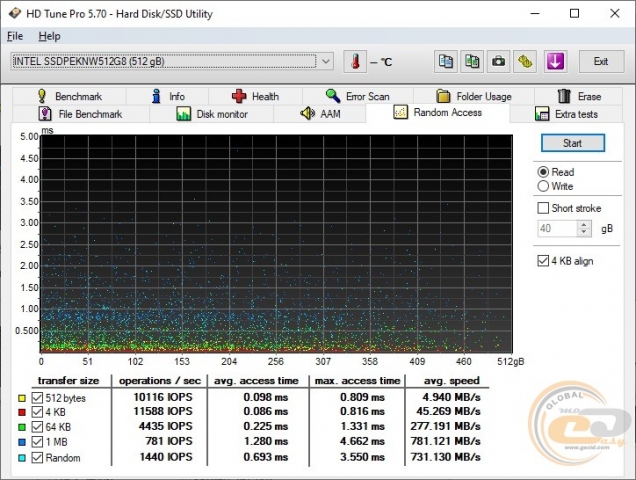This screenshot has height=480, width=636.
Task: Click the short stroke gB input field
Action: pyautogui.click(x=557, y=228)
